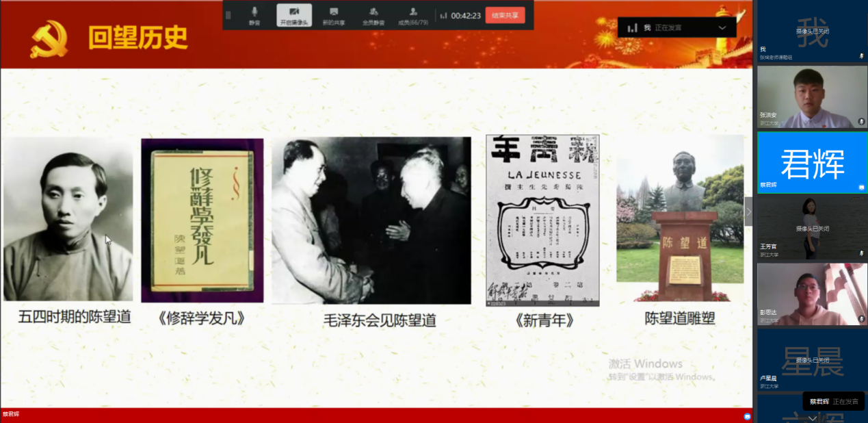Mute all participants with 全员静音
Viewport: 868px width, 423px height.
(x=373, y=15)
